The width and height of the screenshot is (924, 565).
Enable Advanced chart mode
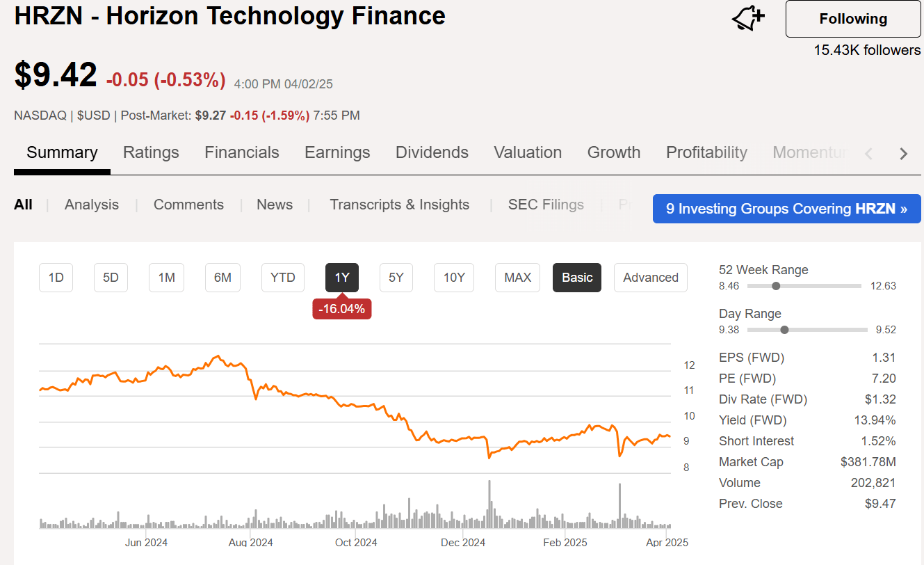[x=650, y=277]
